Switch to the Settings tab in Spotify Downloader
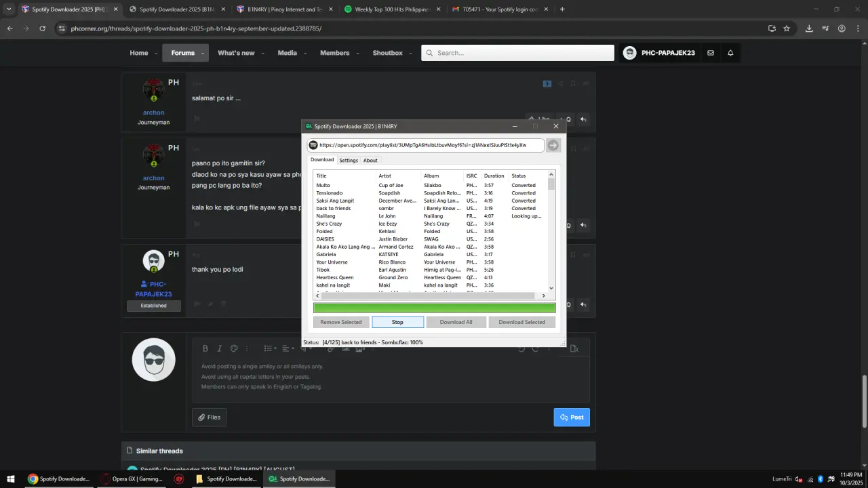 point(349,161)
